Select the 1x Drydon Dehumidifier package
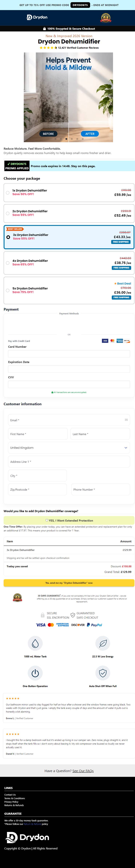This screenshot has height=868, width=135. (x=69, y=193)
